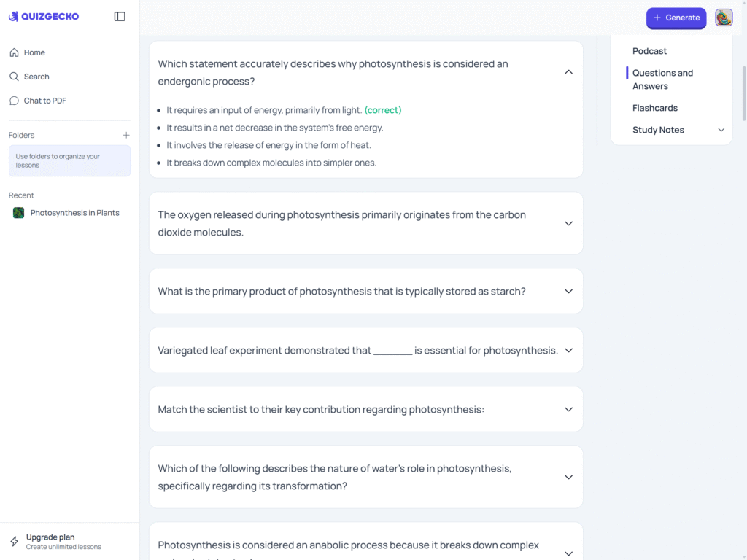Toggle the sidebar collapse icon

(120, 16)
